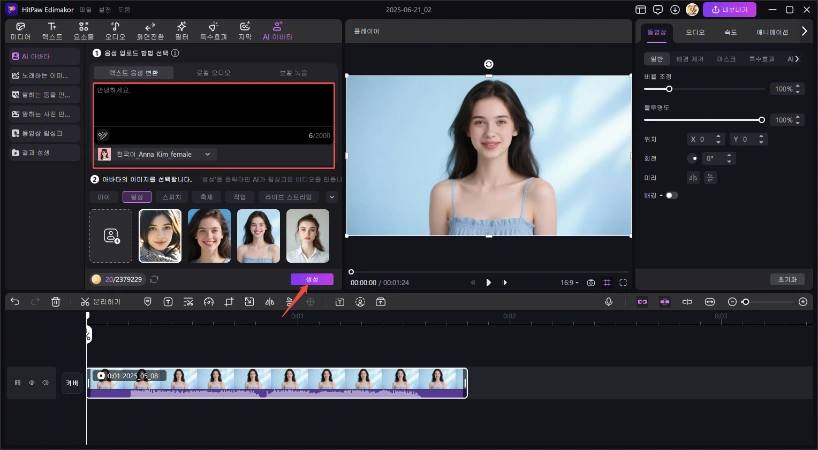Click the reset button in the properties panel

click(x=787, y=279)
